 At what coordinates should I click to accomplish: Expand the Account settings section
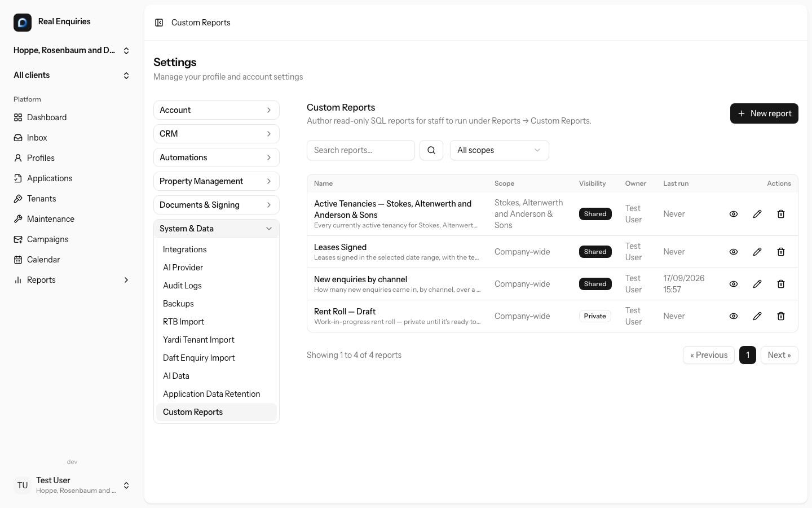coord(217,110)
